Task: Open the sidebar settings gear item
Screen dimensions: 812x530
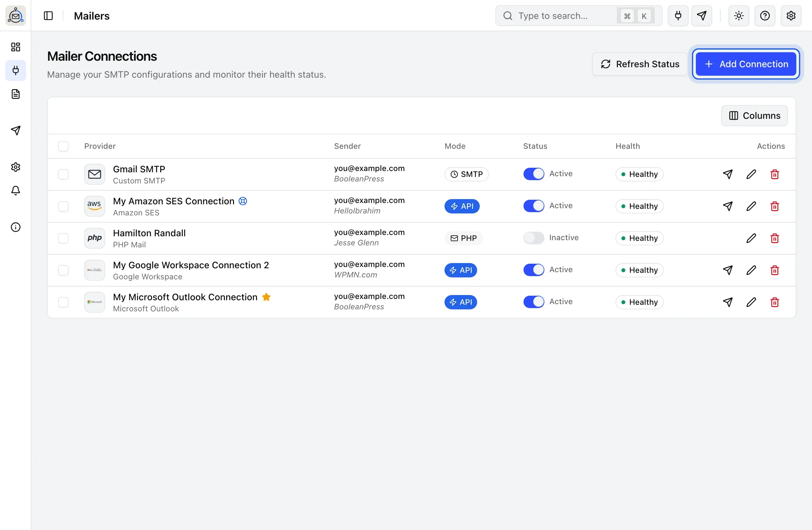Action: [16, 167]
